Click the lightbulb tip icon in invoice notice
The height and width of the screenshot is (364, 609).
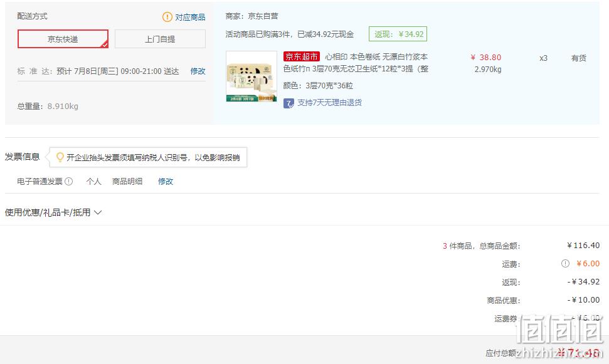tap(60, 157)
